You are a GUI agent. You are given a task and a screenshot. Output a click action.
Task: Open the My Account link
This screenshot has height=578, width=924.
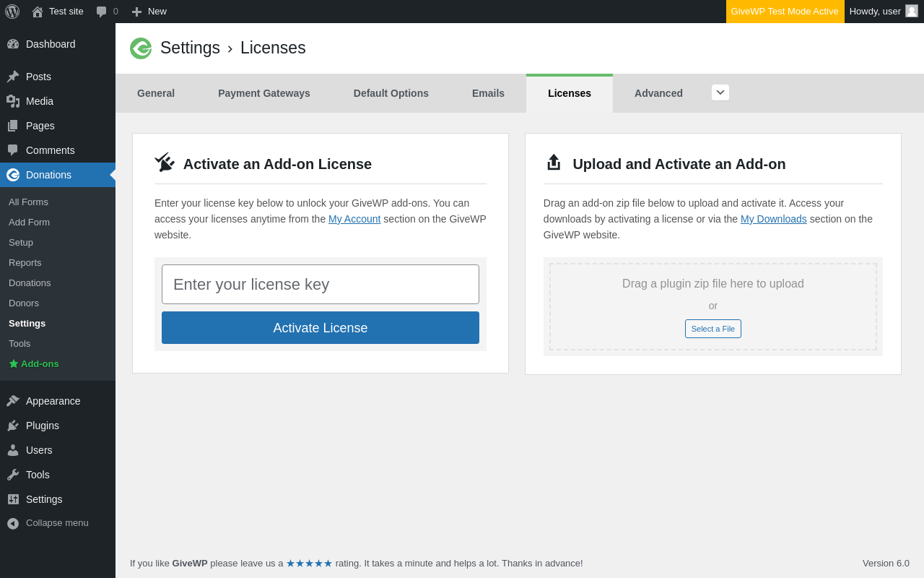[354, 219]
